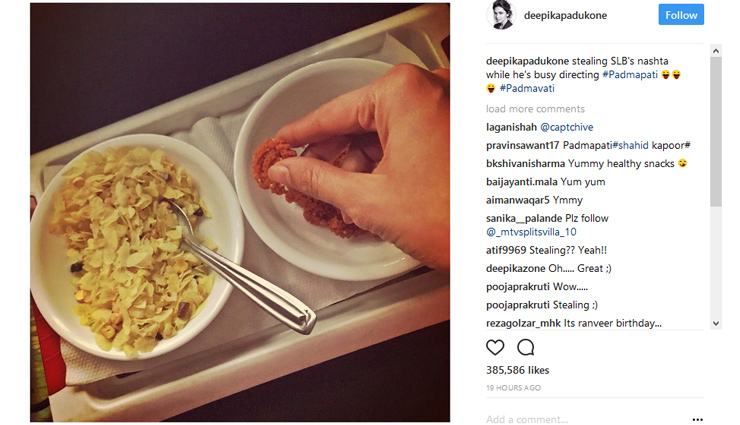Click the comments scrollbar thumb
Viewport: 740px width, 425px height.
[716, 132]
